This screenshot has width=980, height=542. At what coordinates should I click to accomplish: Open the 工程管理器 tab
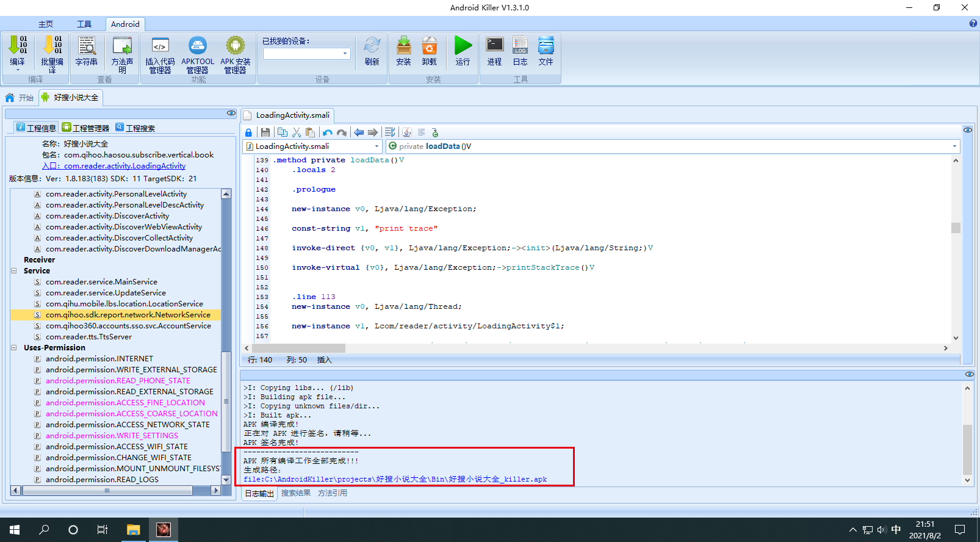click(85, 128)
